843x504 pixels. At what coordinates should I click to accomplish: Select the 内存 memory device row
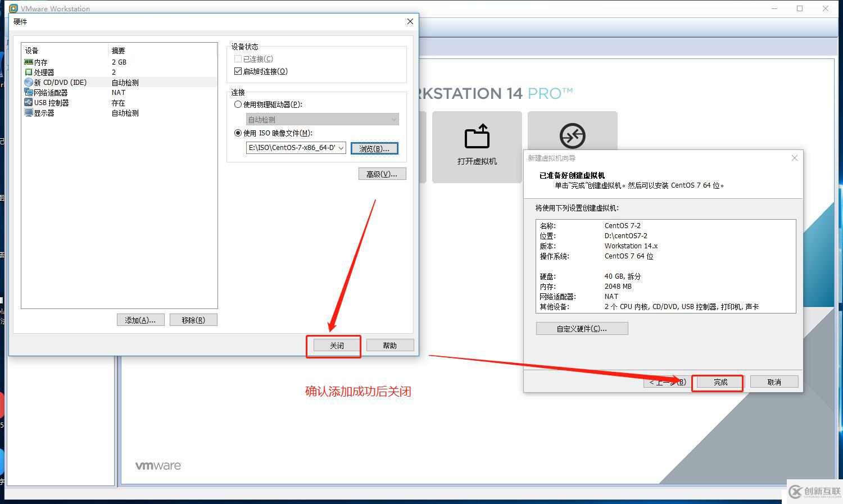click(119, 62)
